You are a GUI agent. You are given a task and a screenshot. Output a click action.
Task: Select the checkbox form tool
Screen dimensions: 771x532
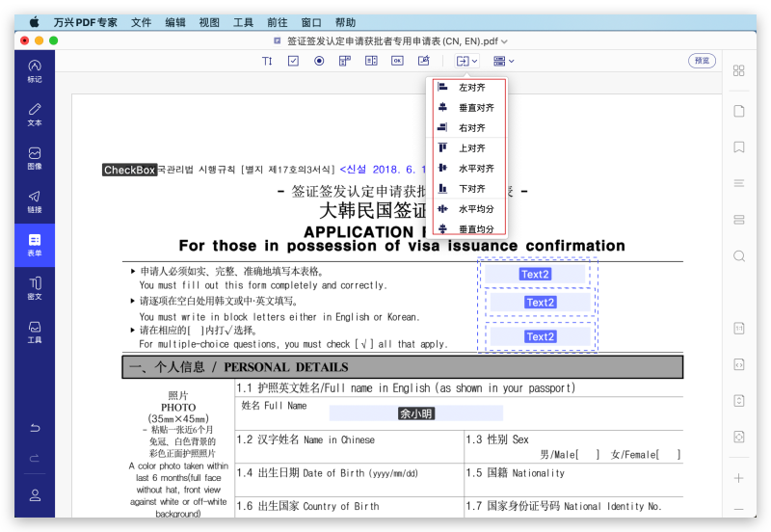tap(294, 61)
